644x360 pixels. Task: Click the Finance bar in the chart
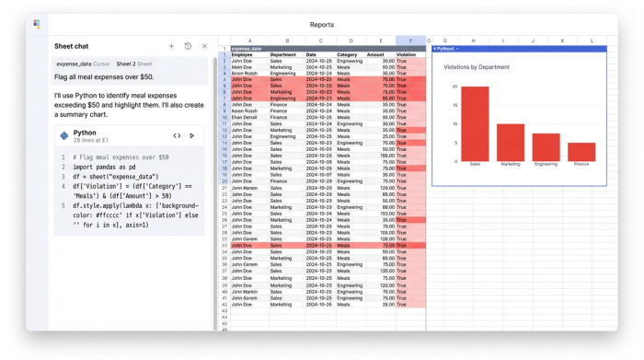point(581,152)
